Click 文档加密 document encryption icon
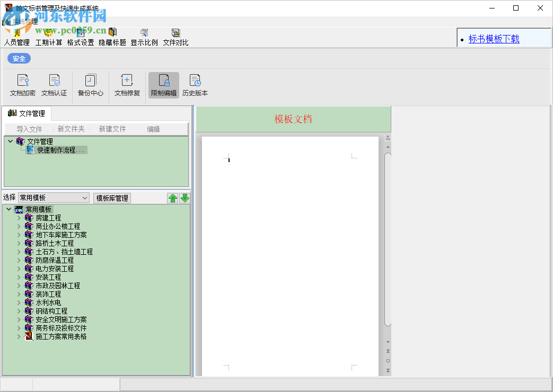Viewport: 553px width, 392px height. (23, 81)
